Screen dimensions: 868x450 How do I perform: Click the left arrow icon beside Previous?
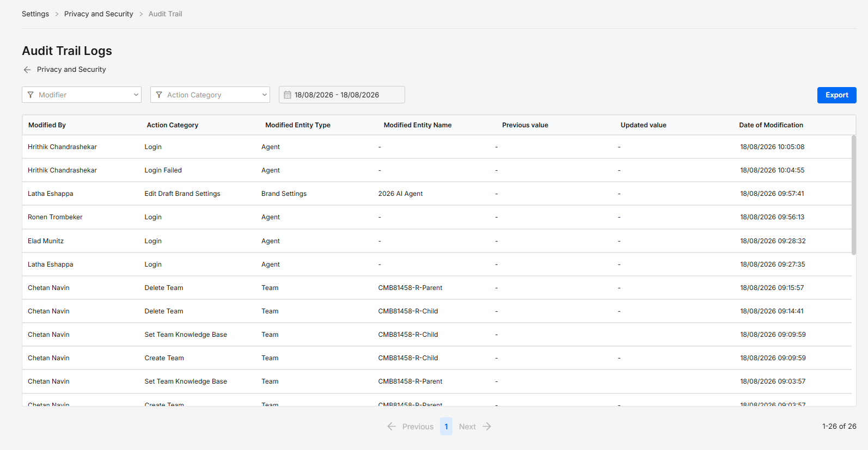392,427
